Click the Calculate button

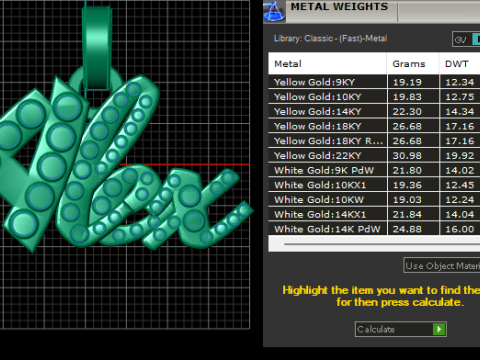tap(401, 329)
